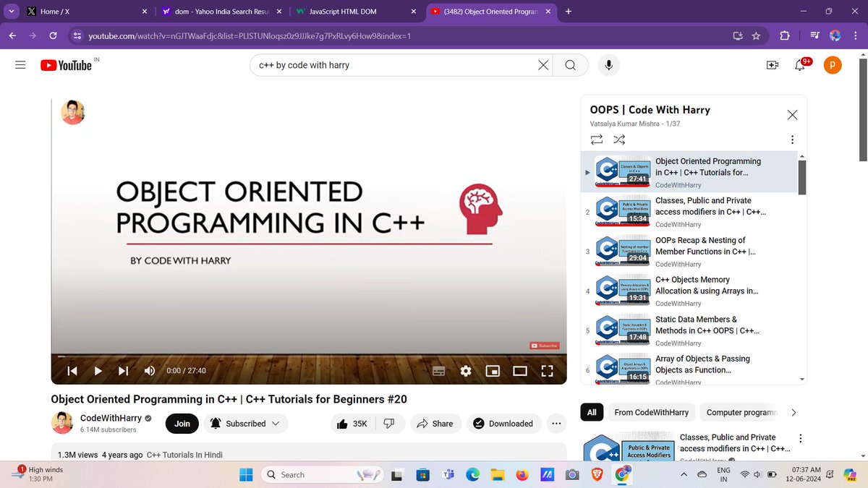Skip to the previous video

click(72, 371)
